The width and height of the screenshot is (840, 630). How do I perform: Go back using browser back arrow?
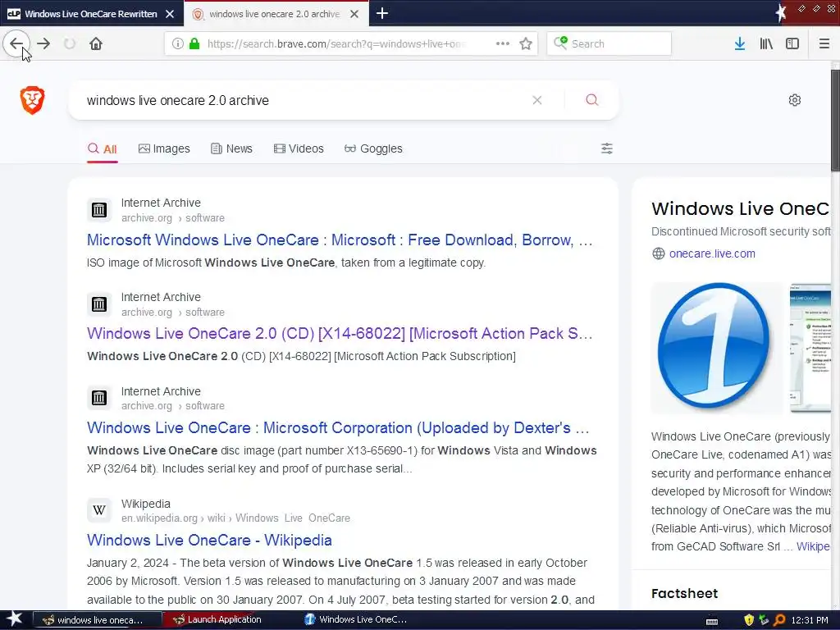(x=16, y=43)
